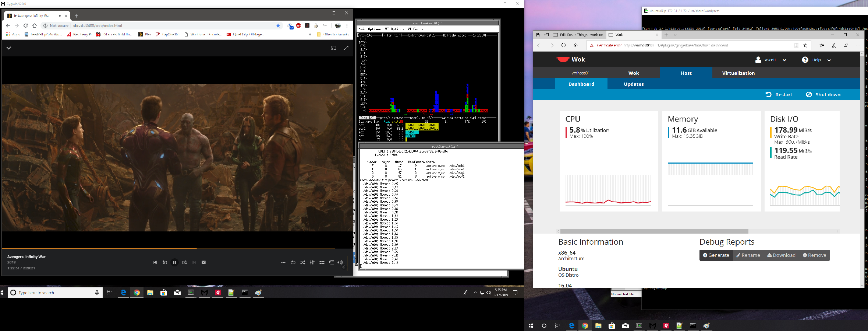
Task: Select the Dashboard sub-tab
Action: click(x=581, y=84)
